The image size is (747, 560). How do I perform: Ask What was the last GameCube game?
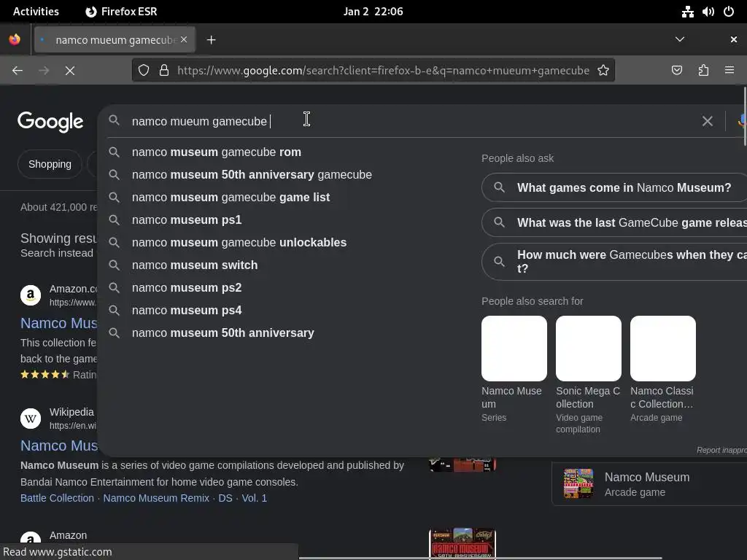point(614,222)
